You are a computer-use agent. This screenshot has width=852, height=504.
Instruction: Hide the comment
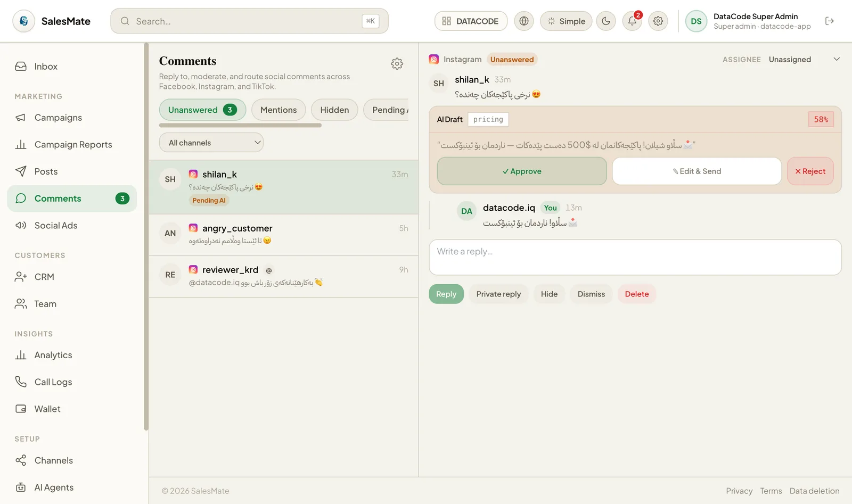coord(549,294)
